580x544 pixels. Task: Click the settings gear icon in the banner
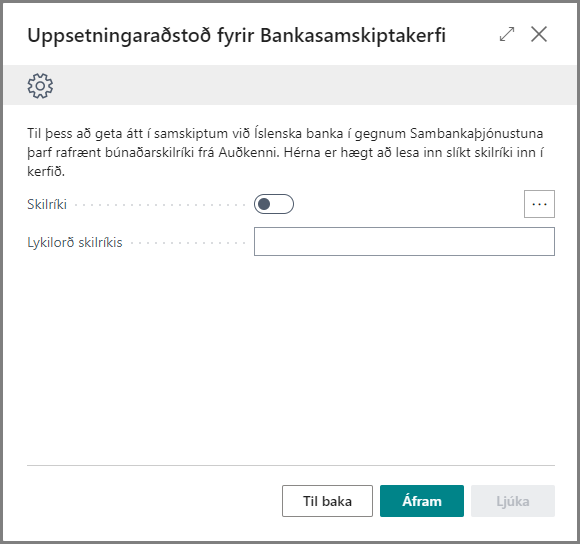[x=40, y=86]
